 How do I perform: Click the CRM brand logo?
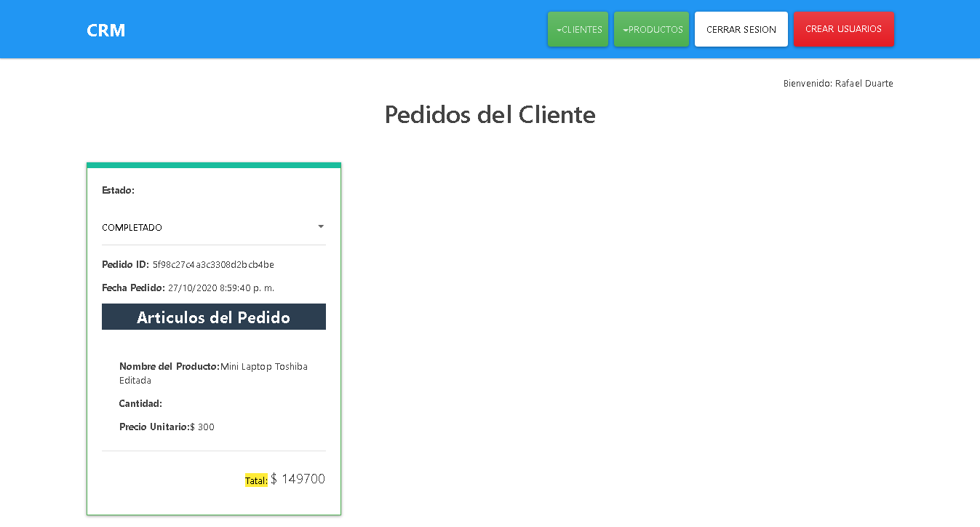coord(105,30)
